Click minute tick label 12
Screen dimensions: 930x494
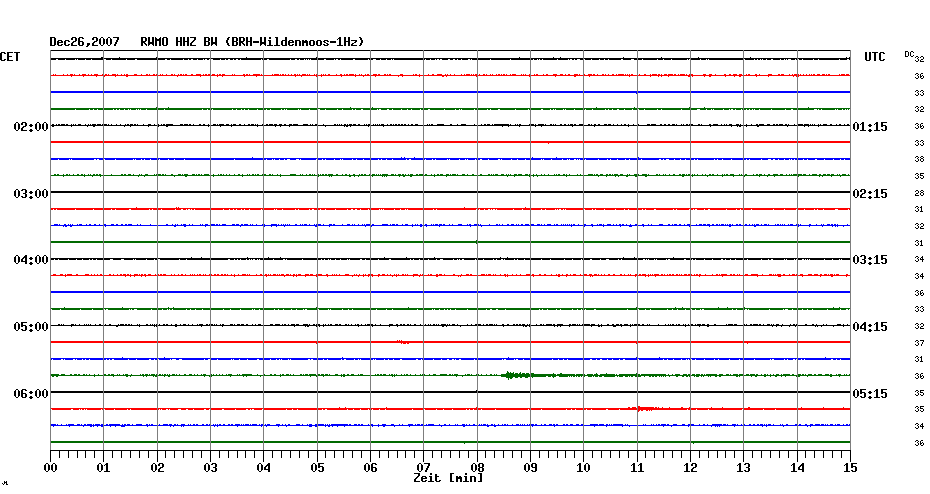[x=690, y=468]
